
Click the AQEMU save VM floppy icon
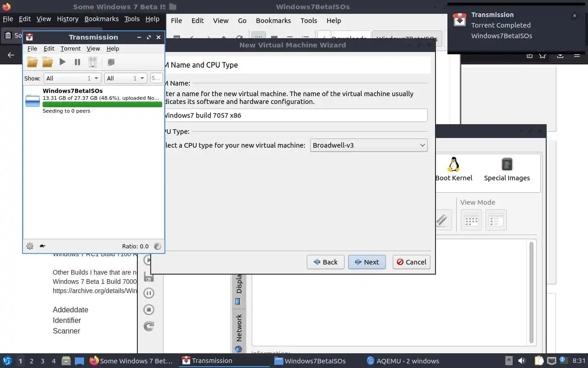(x=148, y=277)
